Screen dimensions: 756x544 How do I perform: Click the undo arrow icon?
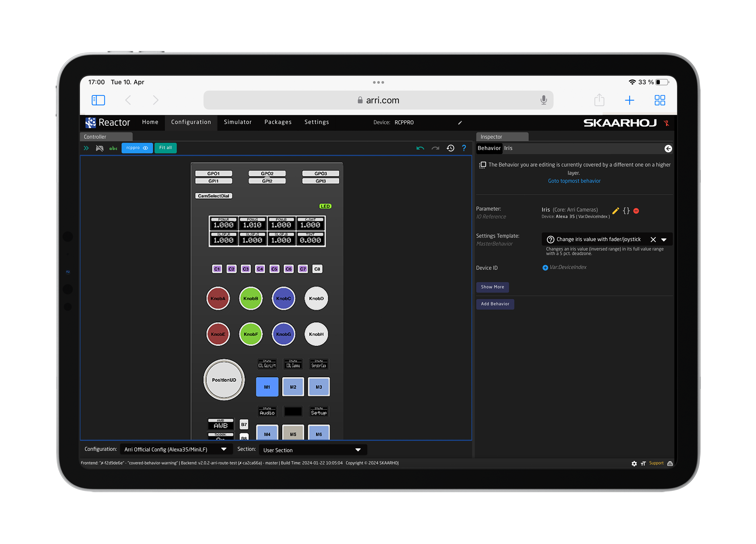point(420,148)
